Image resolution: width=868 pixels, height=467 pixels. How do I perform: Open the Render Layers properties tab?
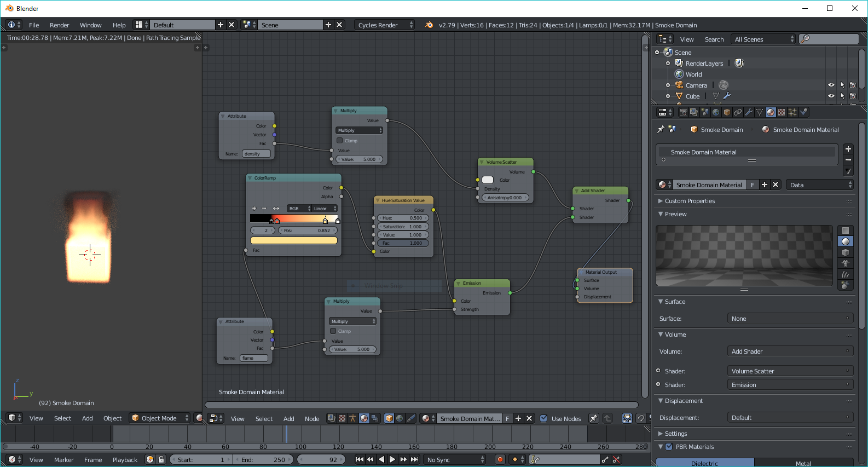click(x=694, y=112)
